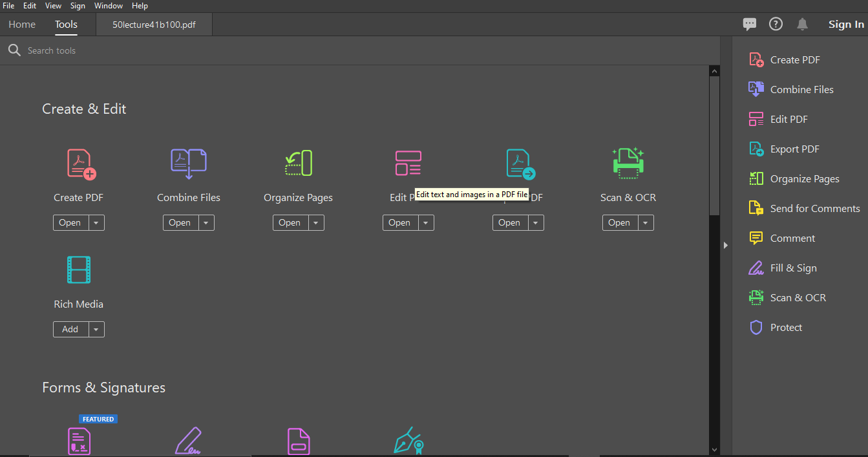Expand the dropdown arrow beside Combine Files' Open button
Screen dimensions: 868x457
pos(206,222)
